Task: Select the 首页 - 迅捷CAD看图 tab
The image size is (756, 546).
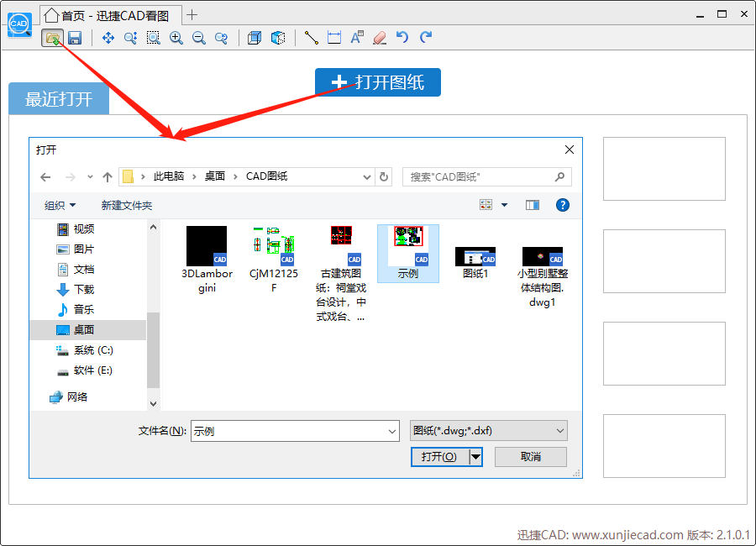Action: click(x=111, y=15)
